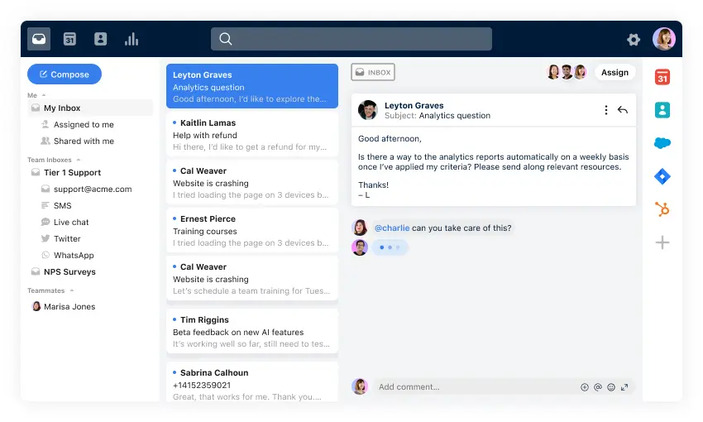Add a new integration with plus icon
The height and width of the screenshot is (422, 703).
point(662,242)
